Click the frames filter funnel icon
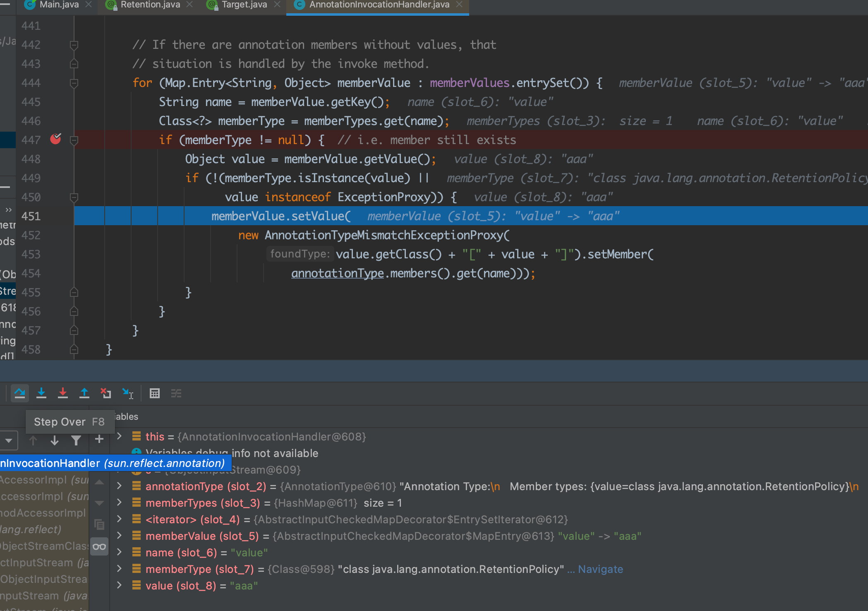Image resolution: width=868 pixels, height=611 pixels. pyautogui.click(x=76, y=440)
